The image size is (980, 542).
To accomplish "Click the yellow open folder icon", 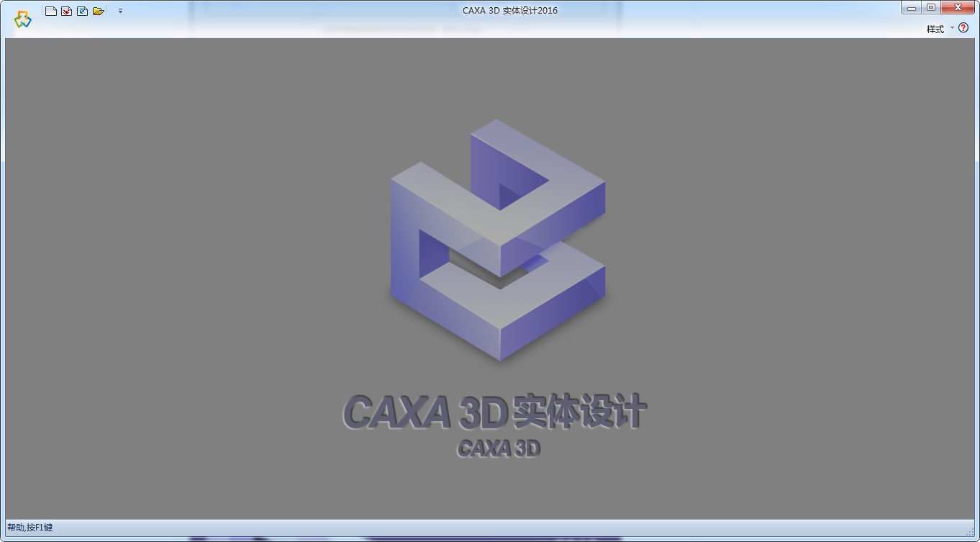I will [99, 11].
